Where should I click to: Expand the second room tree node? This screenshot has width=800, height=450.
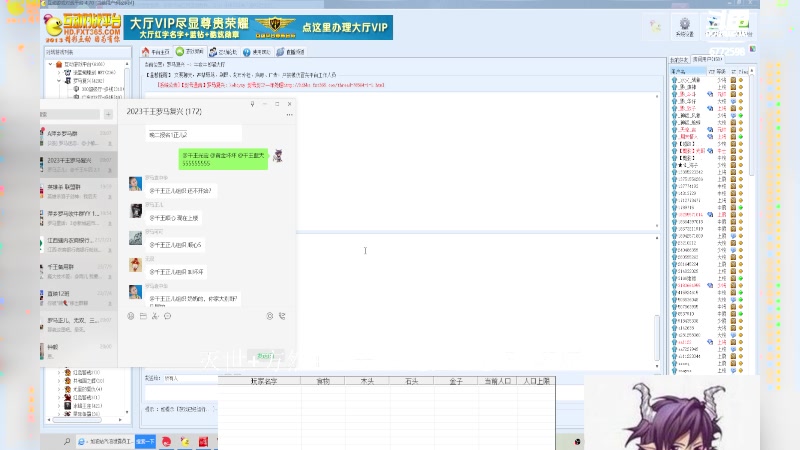pyautogui.click(x=59, y=72)
